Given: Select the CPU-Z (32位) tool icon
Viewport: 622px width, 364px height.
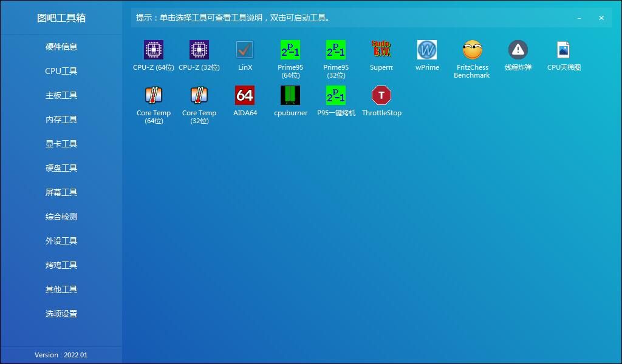Looking at the screenshot, I should tap(199, 50).
